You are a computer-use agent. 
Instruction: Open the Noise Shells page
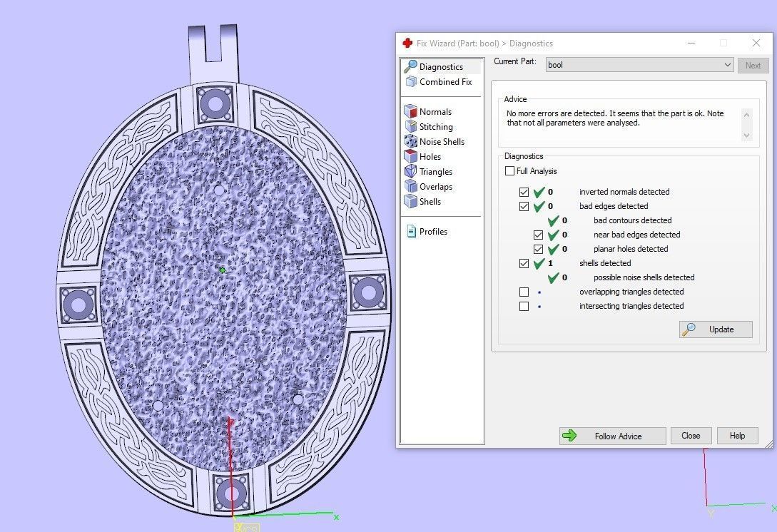(x=442, y=142)
